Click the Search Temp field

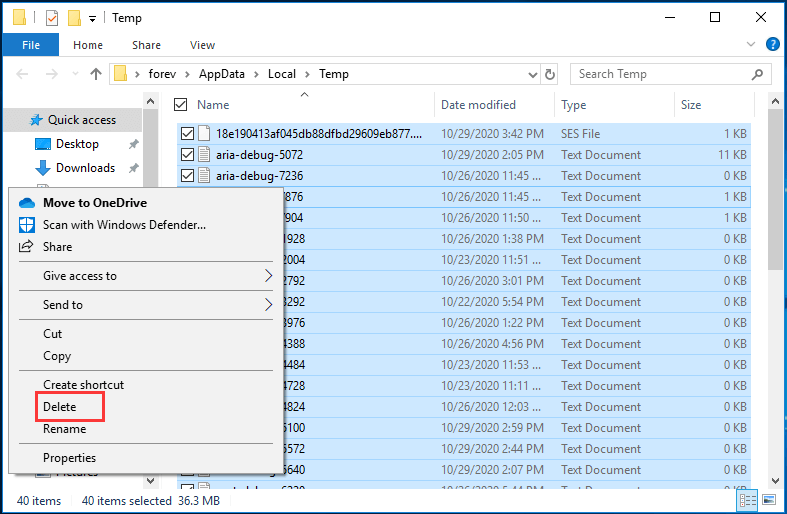pos(671,74)
